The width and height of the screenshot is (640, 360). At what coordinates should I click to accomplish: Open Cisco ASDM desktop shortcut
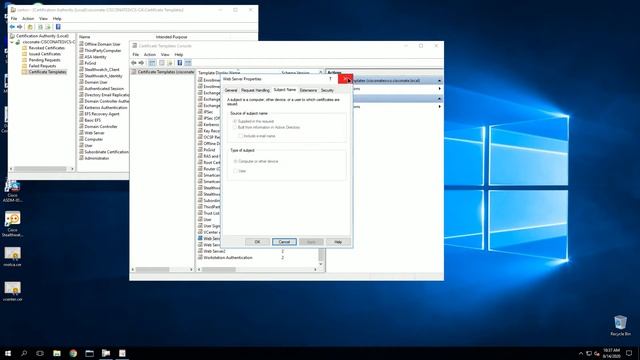coord(13,191)
